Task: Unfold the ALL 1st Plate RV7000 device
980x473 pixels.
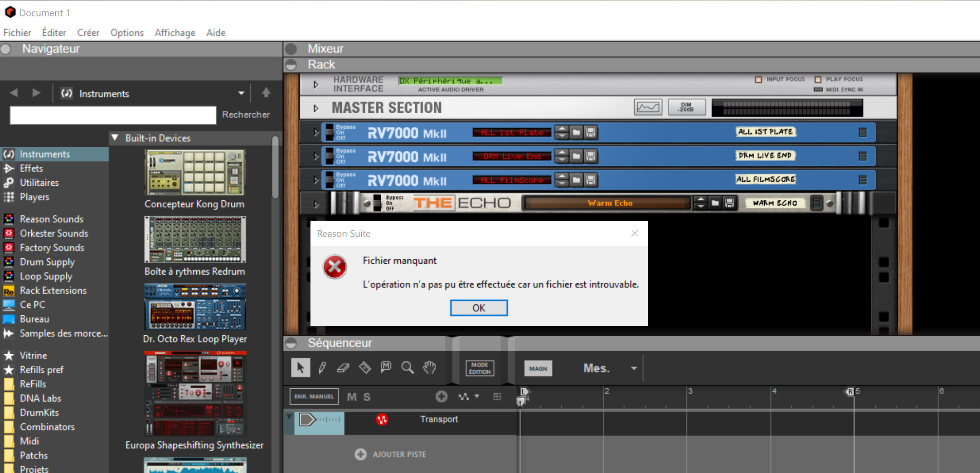Action: pos(316,132)
